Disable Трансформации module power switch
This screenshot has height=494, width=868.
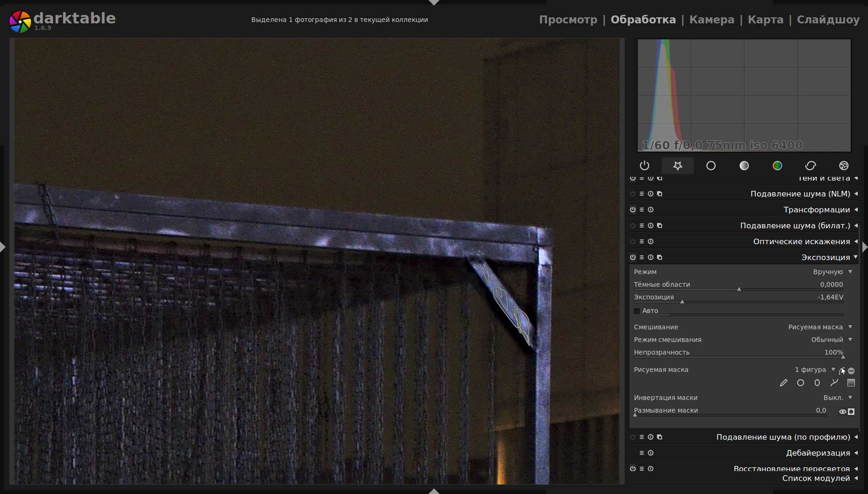click(633, 210)
